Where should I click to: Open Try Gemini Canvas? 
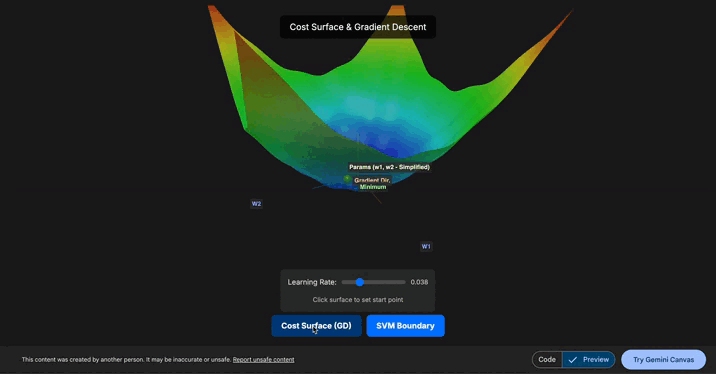(x=663, y=359)
